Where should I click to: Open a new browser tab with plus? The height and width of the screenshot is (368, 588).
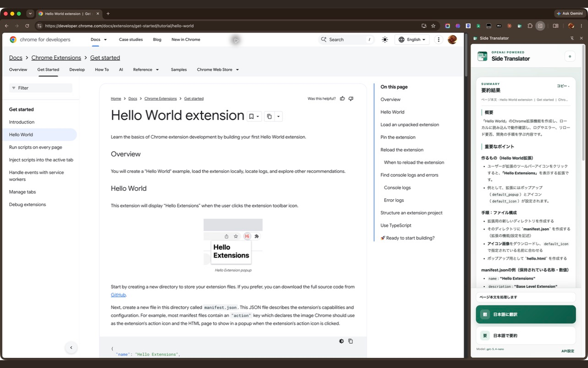tap(108, 14)
